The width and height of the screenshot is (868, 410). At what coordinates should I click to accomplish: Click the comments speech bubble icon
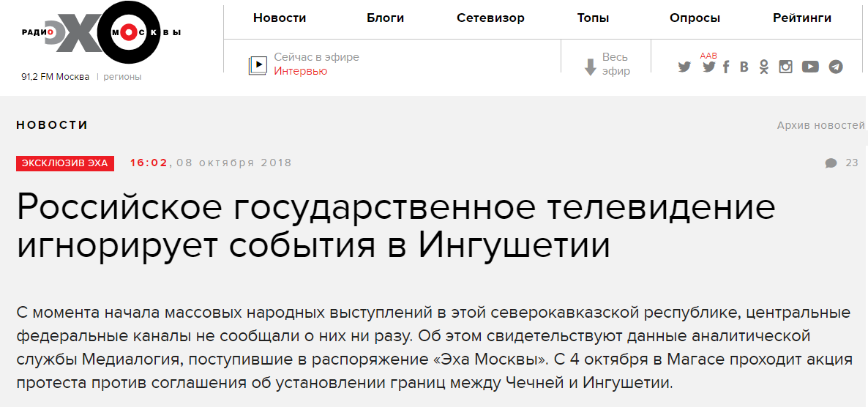pos(831,163)
